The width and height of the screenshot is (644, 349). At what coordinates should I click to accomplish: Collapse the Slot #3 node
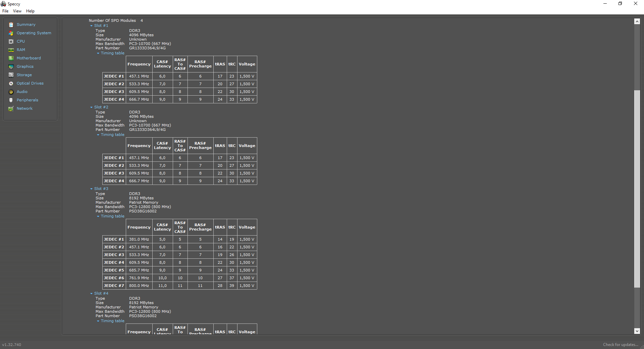[x=91, y=189]
